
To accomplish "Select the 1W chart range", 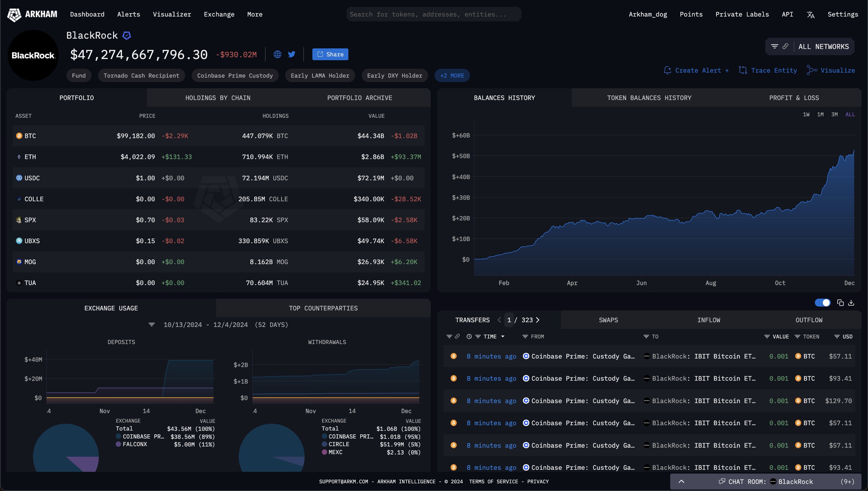I will point(806,115).
